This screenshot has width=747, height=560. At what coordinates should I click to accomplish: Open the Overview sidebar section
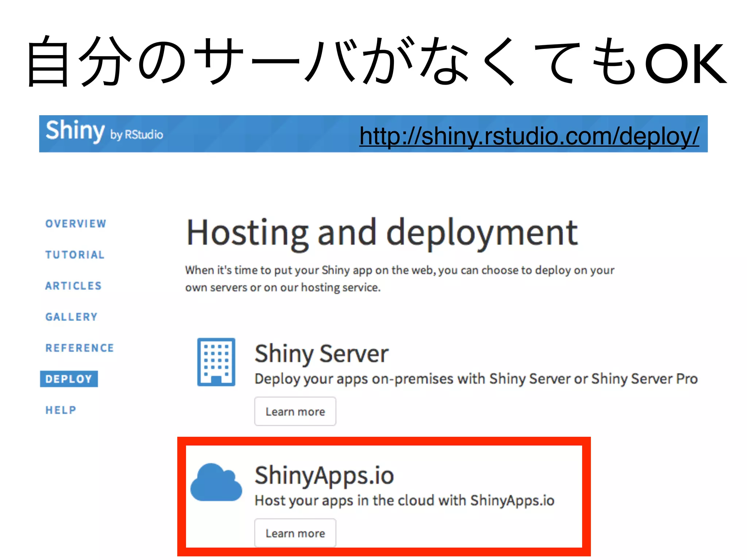pyautogui.click(x=76, y=223)
